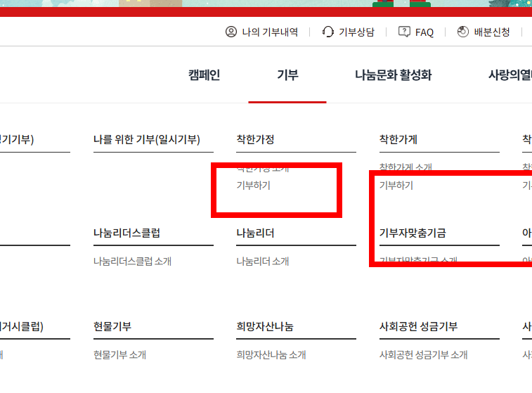Open 나의 기부내역 link

[x=270, y=32]
